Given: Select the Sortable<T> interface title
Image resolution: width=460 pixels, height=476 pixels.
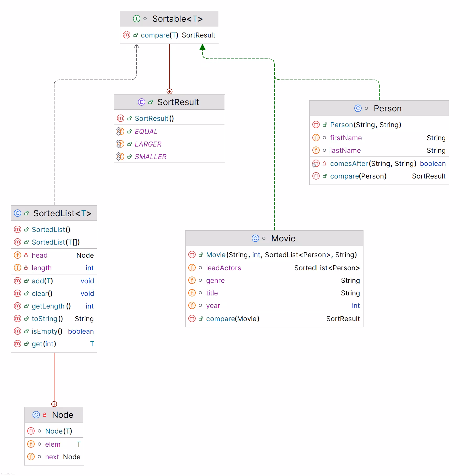Looking at the screenshot, I should [x=178, y=19].
